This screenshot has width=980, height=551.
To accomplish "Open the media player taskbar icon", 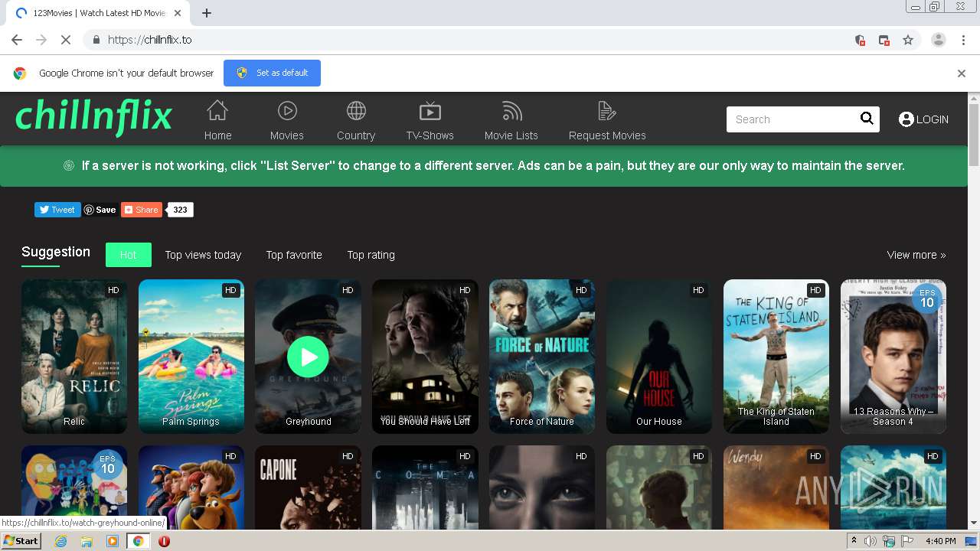I will (113, 541).
